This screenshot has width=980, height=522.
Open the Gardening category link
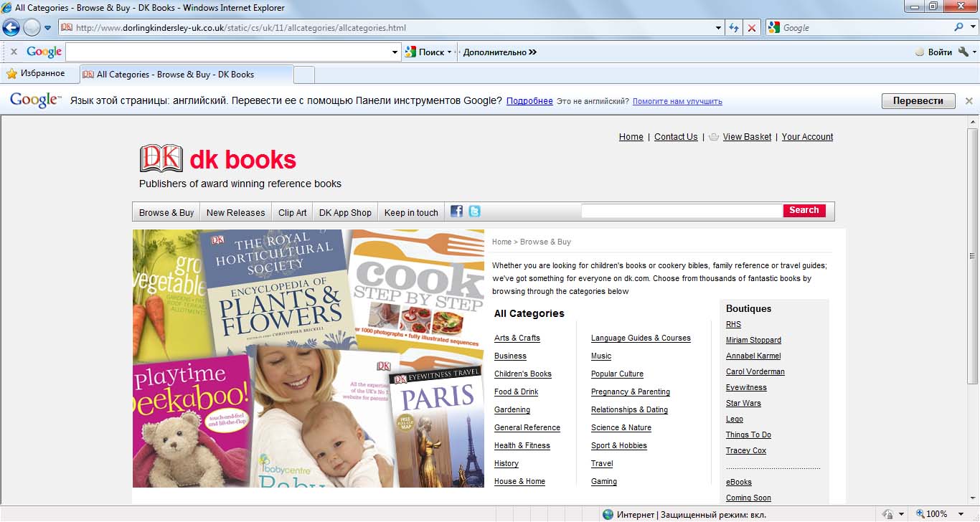[x=512, y=410]
